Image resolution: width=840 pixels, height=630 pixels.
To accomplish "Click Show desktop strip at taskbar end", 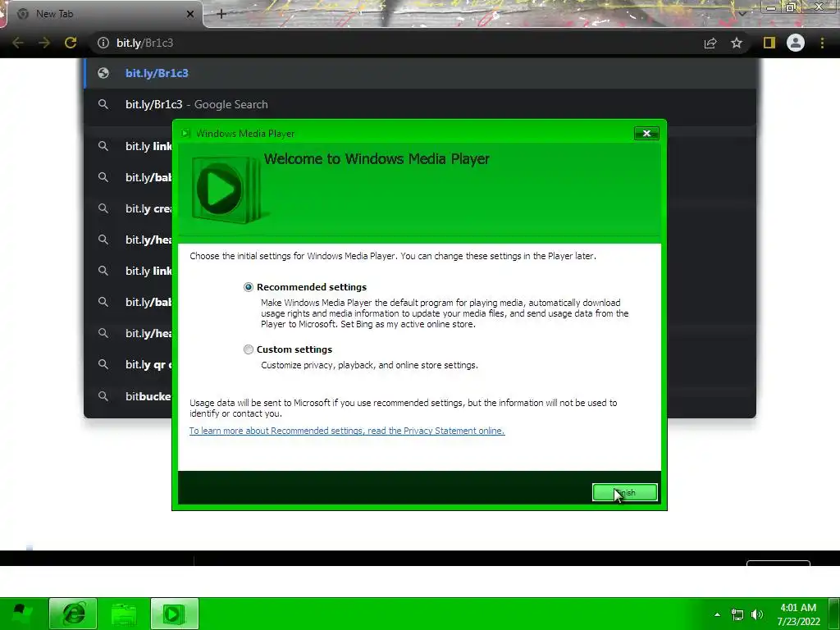I will pos(834,614).
